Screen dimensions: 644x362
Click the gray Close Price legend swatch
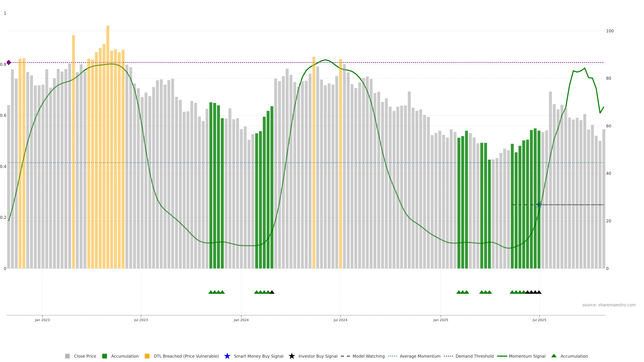coord(67,356)
